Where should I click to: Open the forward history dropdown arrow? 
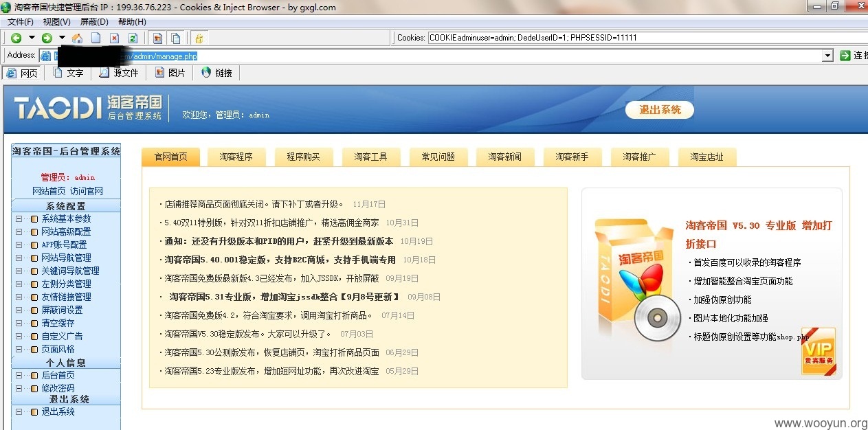pos(62,38)
